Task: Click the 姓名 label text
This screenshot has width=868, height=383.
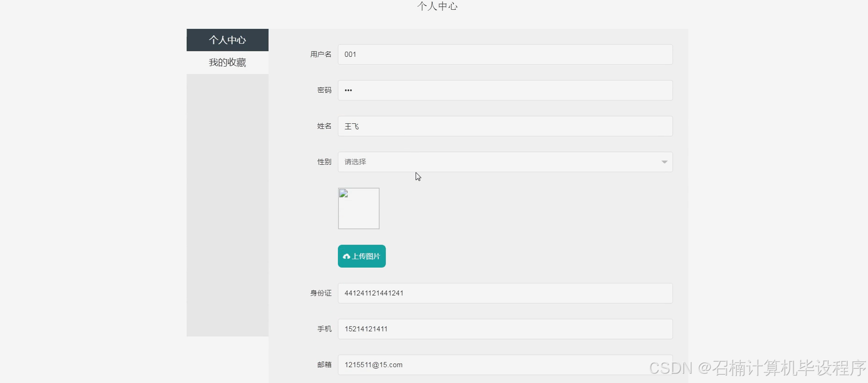Action: click(324, 126)
